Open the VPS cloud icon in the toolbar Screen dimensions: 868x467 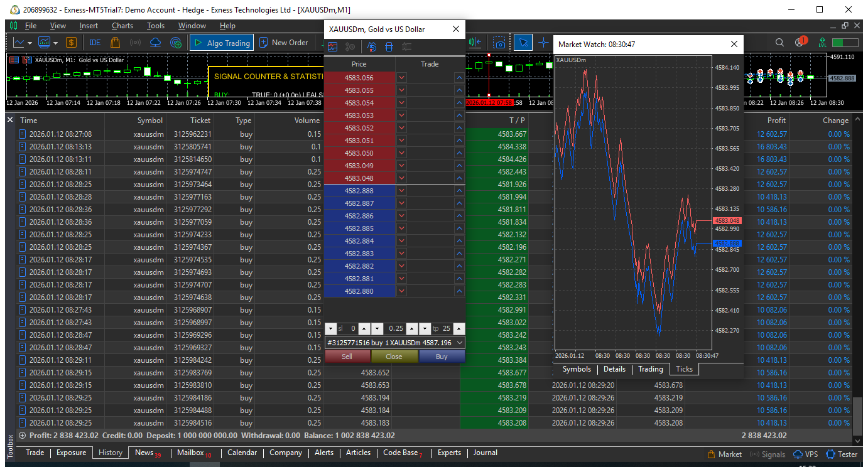155,43
